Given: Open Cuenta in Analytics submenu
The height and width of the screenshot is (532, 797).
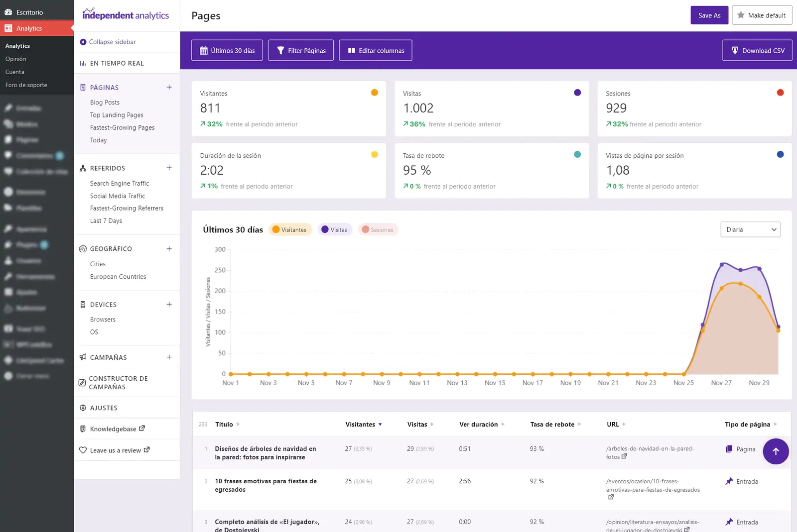Looking at the screenshot, I should (15, 72).
